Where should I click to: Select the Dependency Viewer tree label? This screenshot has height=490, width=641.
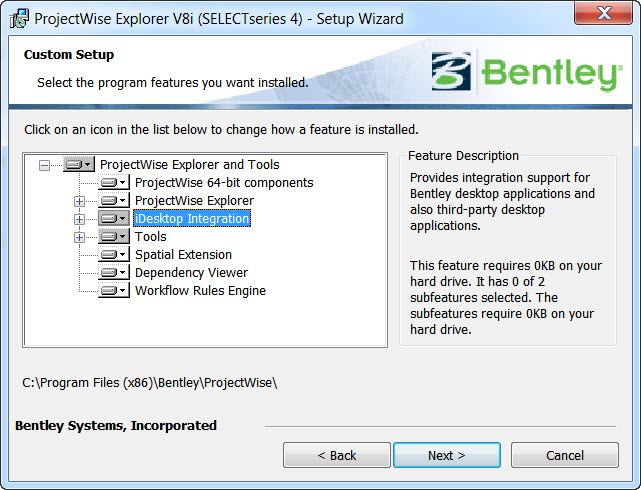tap(191, 273)
